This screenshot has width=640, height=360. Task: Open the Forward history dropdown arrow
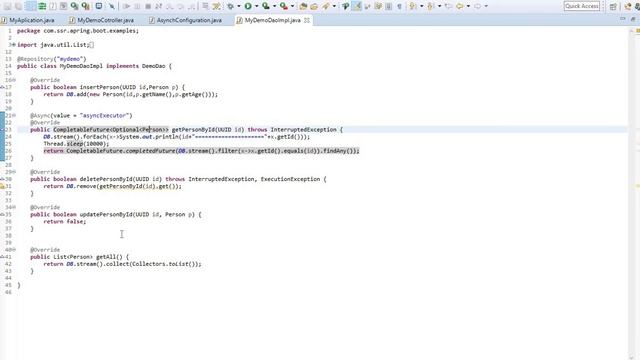click(x=486, y=6)
